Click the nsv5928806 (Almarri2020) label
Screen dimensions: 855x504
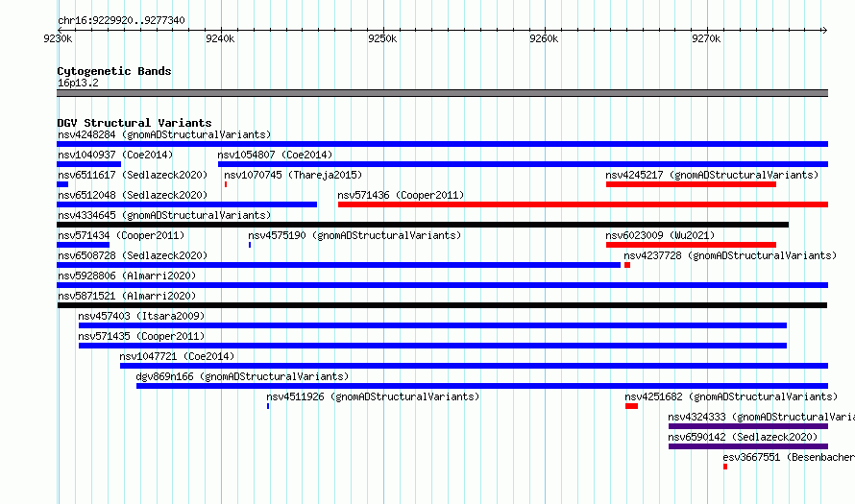127,276
